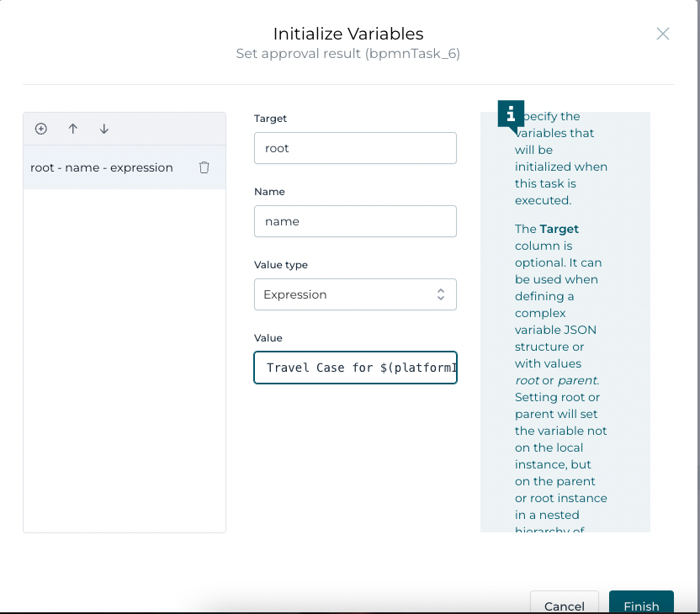Edit the Travel Case expression value
This screenshot has height=614, width=700.
(354, 368)
